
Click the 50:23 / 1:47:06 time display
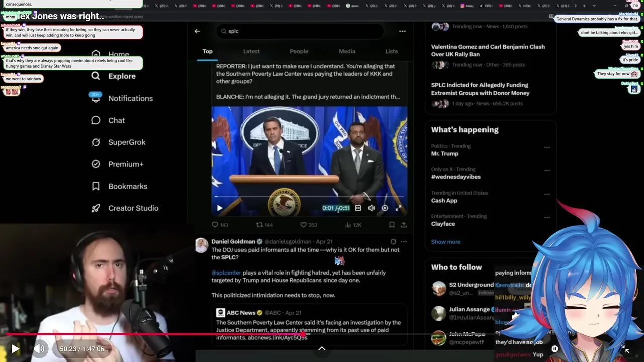pos(82,349)
